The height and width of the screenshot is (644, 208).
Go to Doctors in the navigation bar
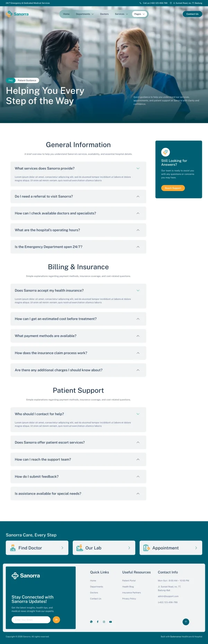104,14
